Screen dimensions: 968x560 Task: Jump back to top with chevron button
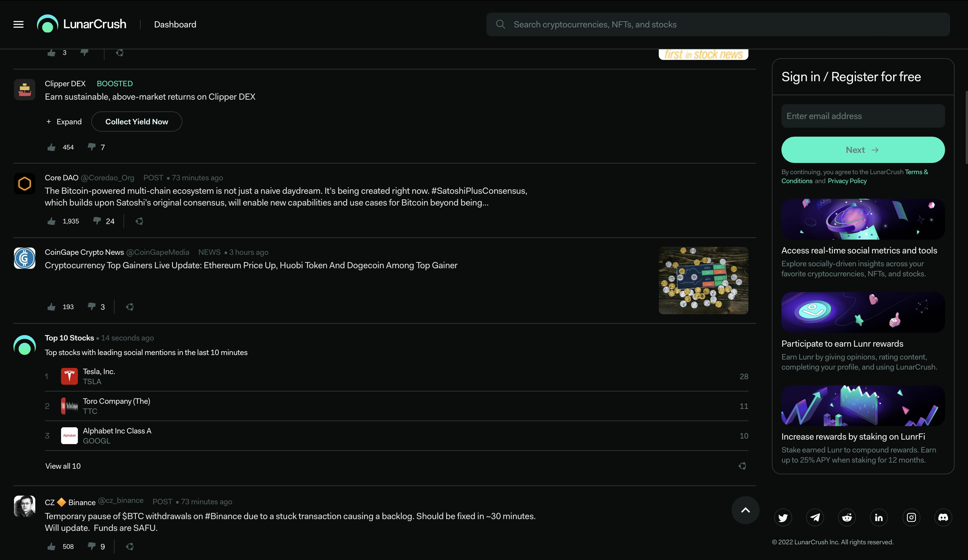click(745, 510)
